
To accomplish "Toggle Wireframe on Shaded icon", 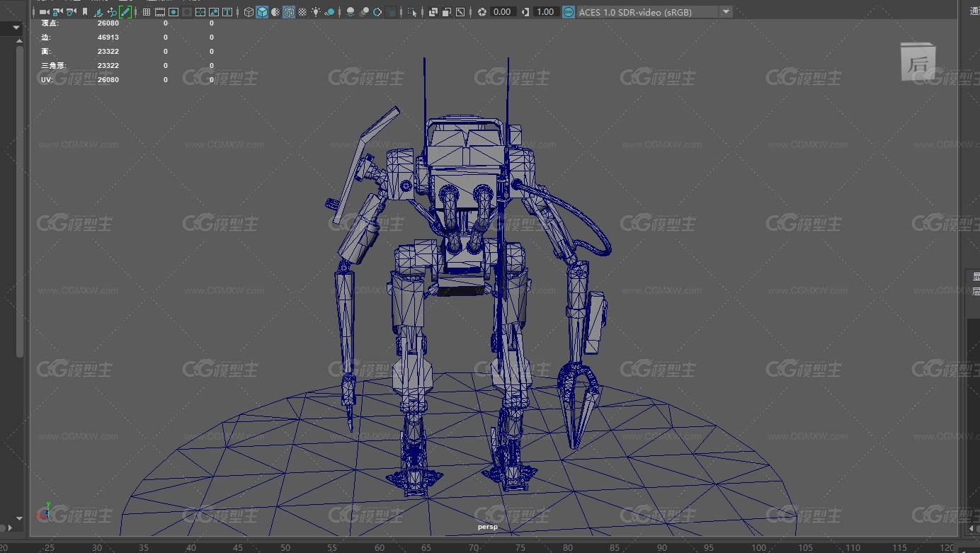I will [x=289, y=12].
